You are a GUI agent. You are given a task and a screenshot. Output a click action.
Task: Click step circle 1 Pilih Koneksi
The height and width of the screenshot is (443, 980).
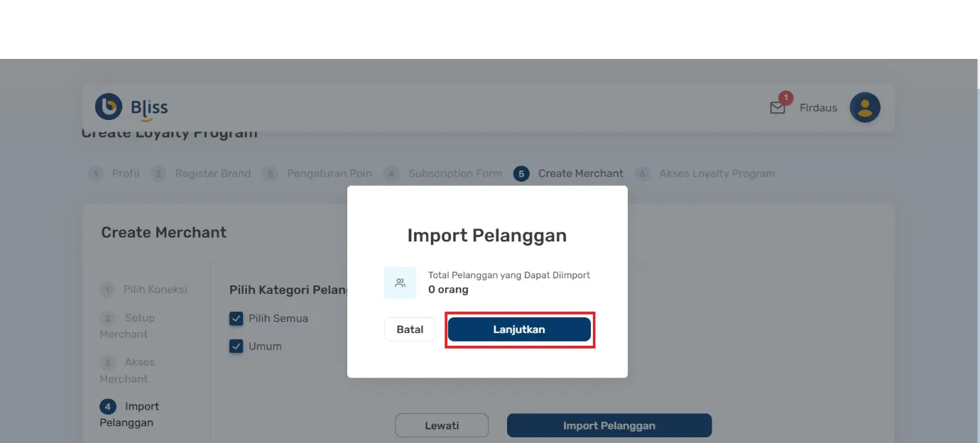pos(107,289)
